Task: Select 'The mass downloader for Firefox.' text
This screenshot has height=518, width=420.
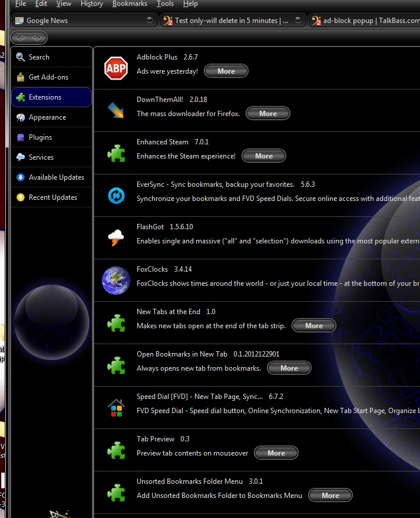Action: point(188,114)
